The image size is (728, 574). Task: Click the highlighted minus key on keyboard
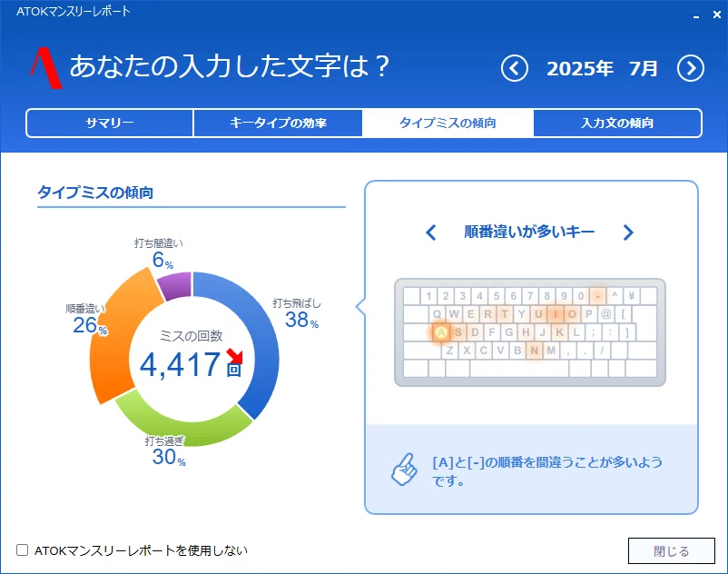point(598,296)
